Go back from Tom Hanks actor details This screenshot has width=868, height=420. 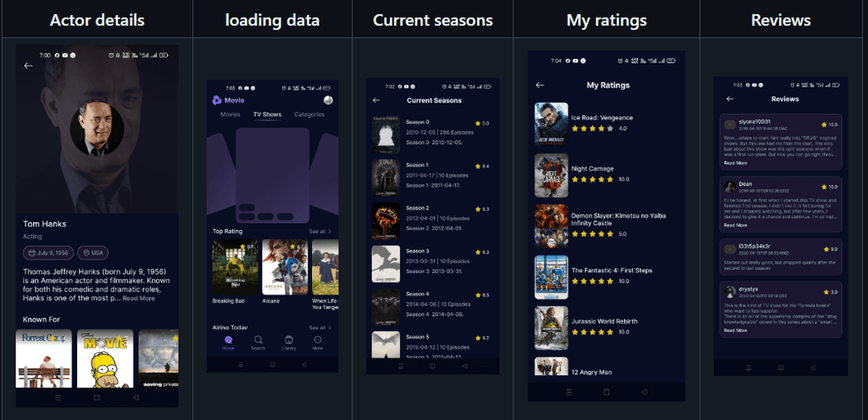(28, 66)
